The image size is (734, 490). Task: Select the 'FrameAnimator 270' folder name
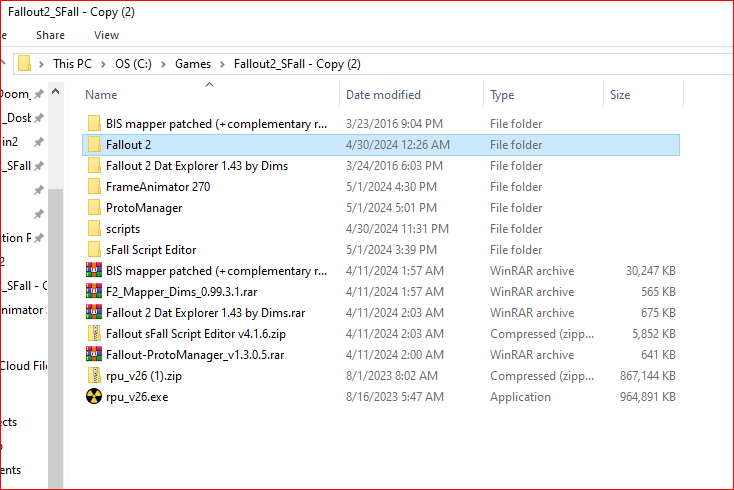pyautogui.click(x=158, y=187)
